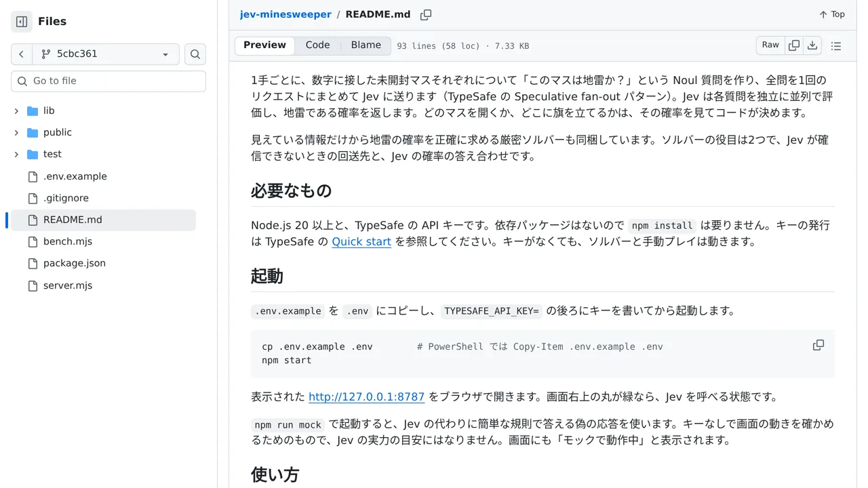Screen dimensions: 868x488
Task: Focus the Go to file input
Action: click(108, 81)
